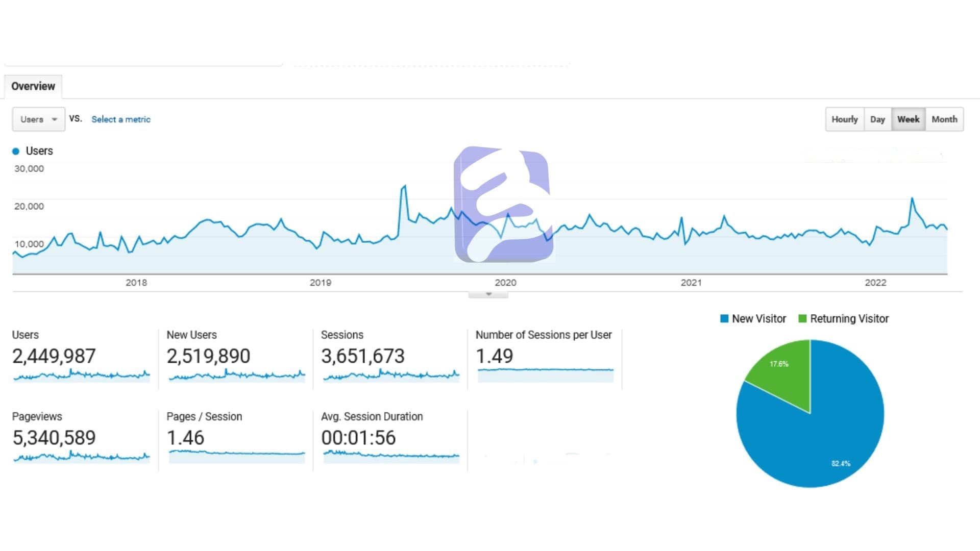The width and height of the screenshot is (980, 551).
Task: Click the 20,000 y-axis label
Action: click(29, 207)
